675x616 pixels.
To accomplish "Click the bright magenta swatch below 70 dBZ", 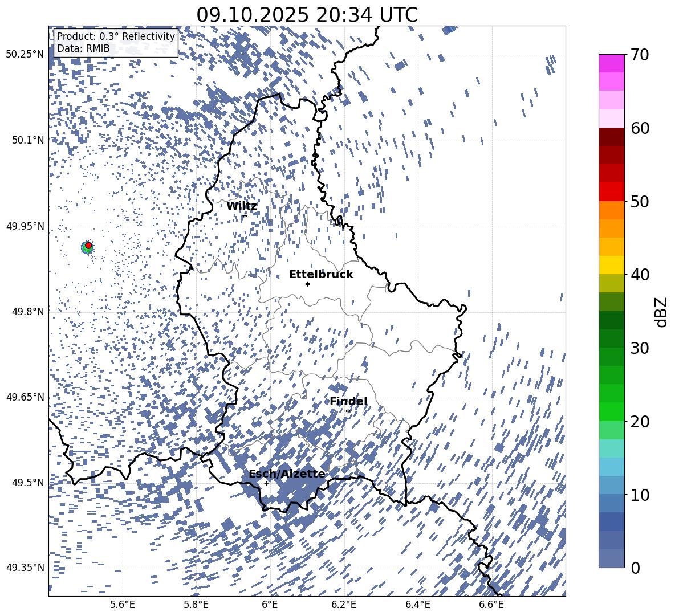I will (x=612, y=64).
